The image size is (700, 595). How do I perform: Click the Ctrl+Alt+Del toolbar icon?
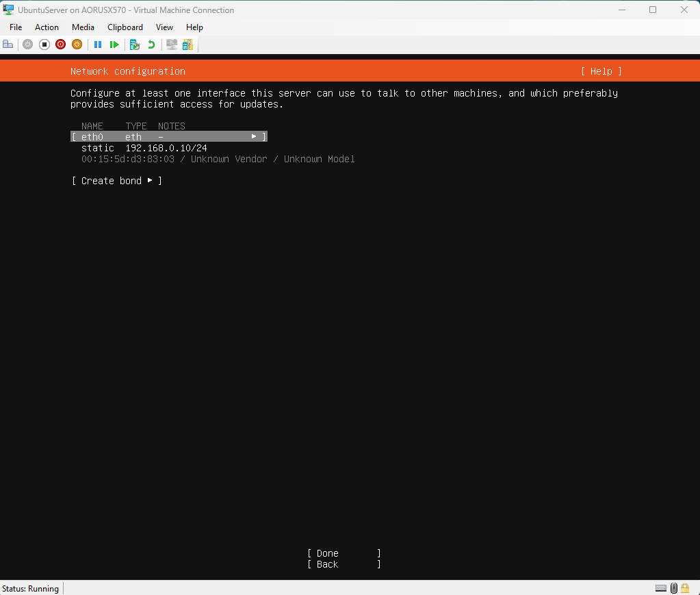8,45
